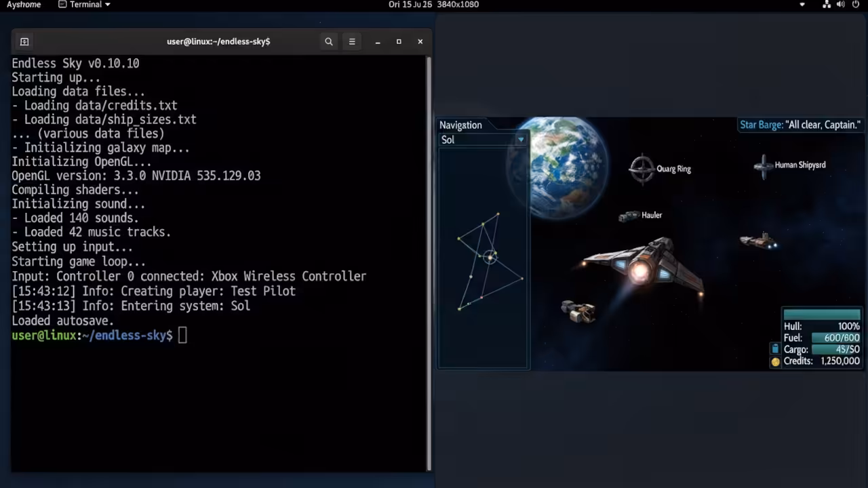Click the circled current system on minimap
Image resolution: width=868 pixels, height=488 pixels.
point(490,257)
